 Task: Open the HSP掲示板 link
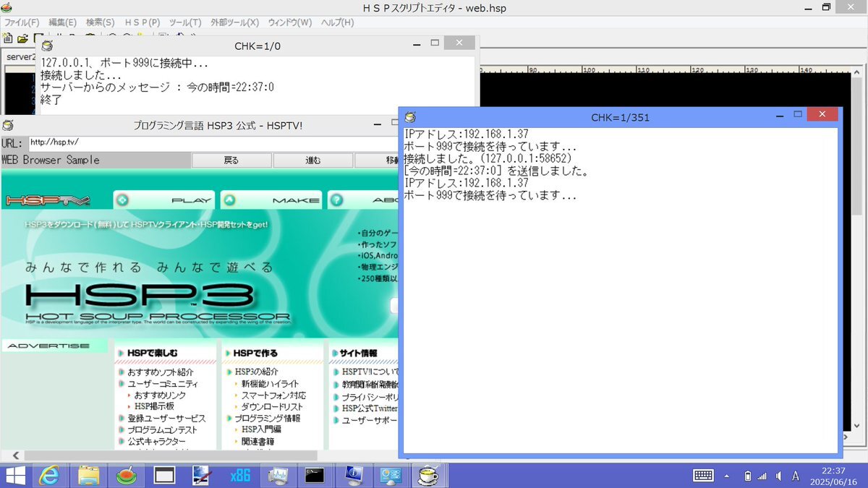(x=154, y=406)
